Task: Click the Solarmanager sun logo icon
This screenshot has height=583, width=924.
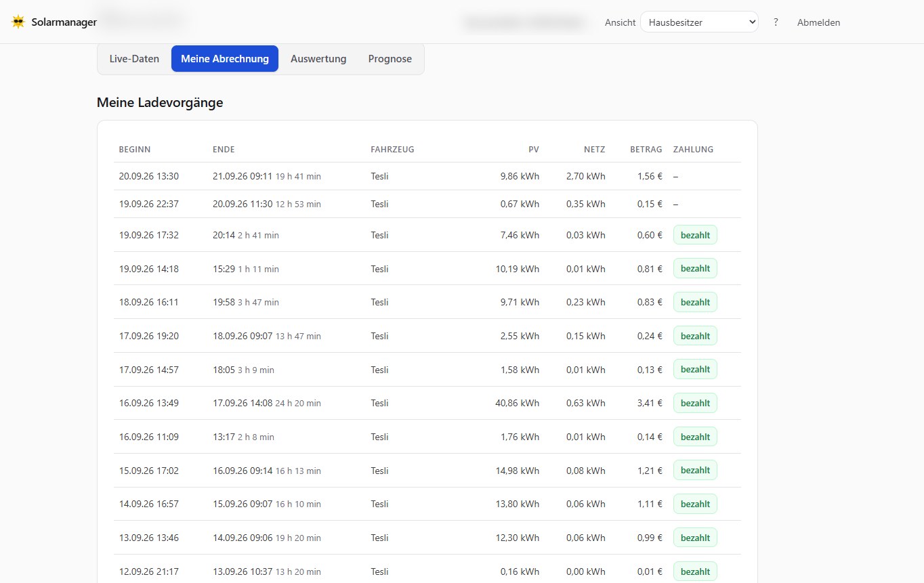Action: point(18,22)
